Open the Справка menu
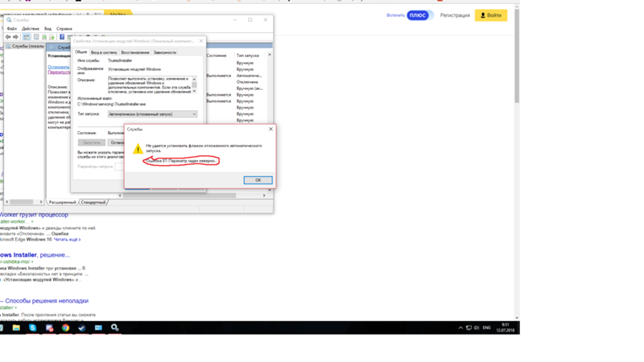Viewport: 644px width, 362px height. [x=64, y=29]
